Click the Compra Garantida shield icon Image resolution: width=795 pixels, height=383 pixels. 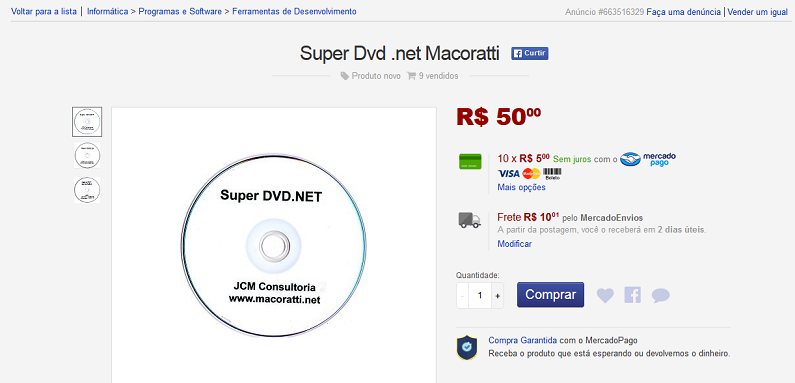click(466, 347)
